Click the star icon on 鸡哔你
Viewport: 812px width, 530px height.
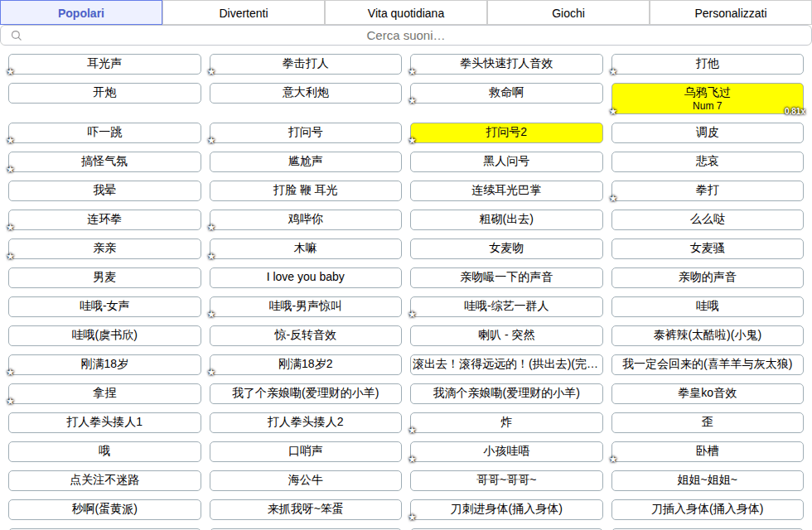211,227
